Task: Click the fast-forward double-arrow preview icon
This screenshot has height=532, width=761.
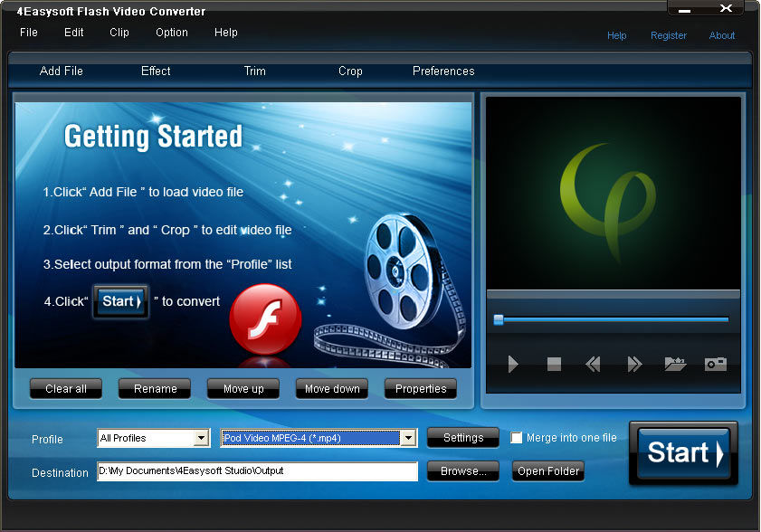Action: point(634,364)
